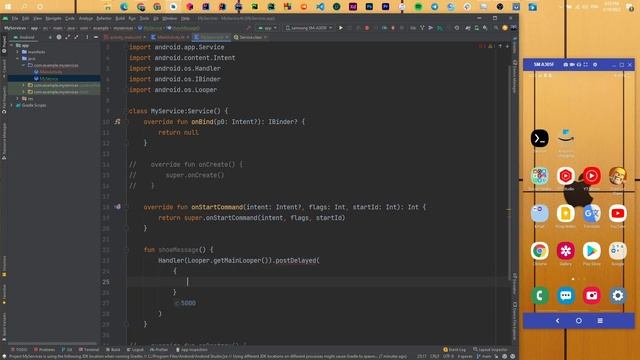Screen dimensions: 640x360
Task: Open the Clash of Clans game icon
Action: (x=617, y=176)
